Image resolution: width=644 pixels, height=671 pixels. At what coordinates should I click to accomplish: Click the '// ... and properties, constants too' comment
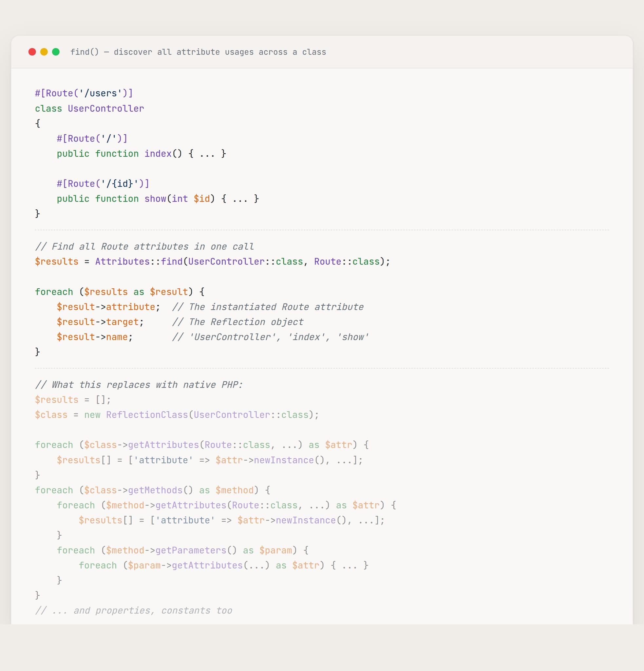133,610
